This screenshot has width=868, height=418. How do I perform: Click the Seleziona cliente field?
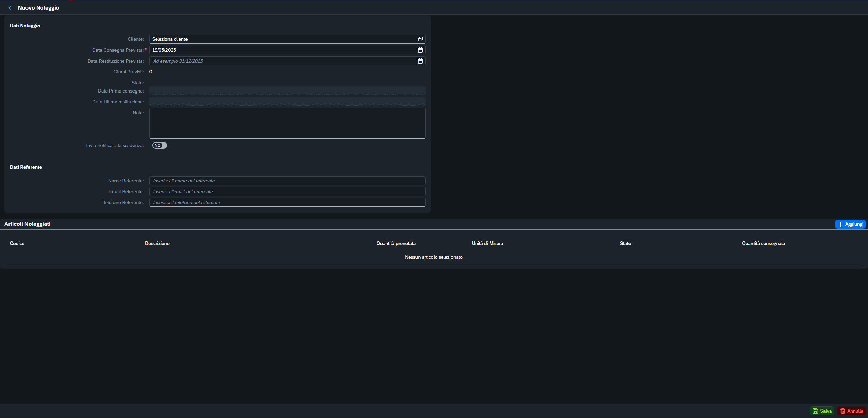coord(282,39)
